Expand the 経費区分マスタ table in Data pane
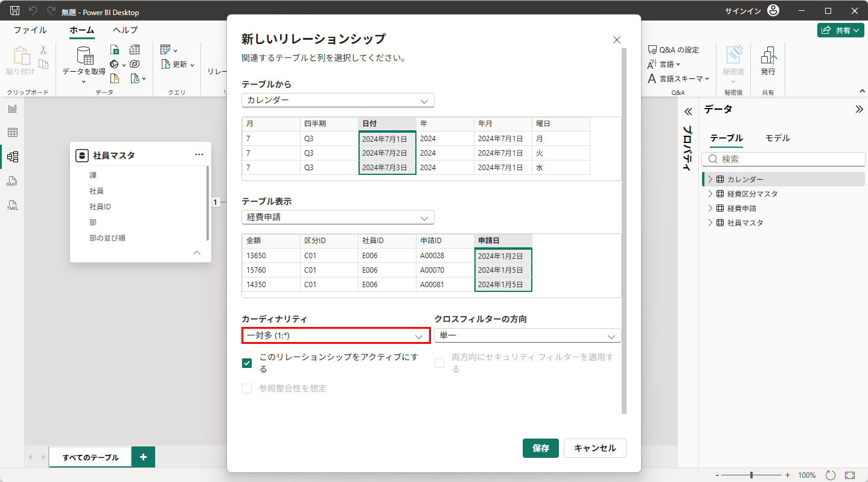868x482 pixels. pos(710,194)
